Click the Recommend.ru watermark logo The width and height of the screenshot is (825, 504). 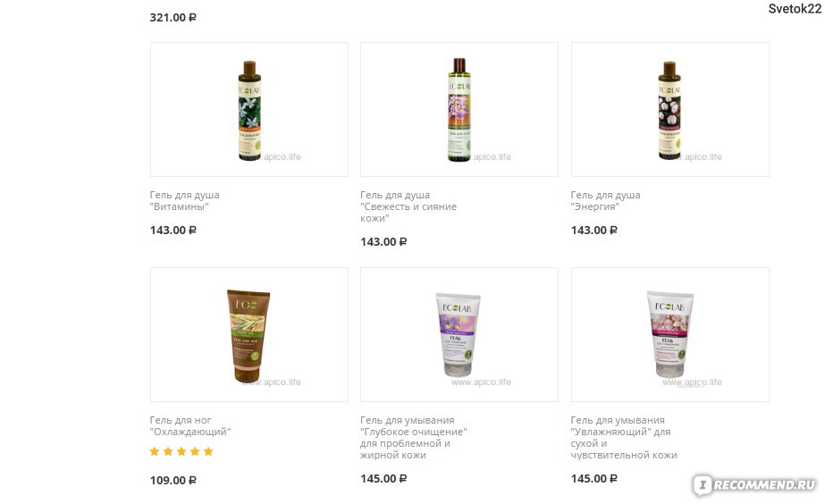click(x=754, y=485)
